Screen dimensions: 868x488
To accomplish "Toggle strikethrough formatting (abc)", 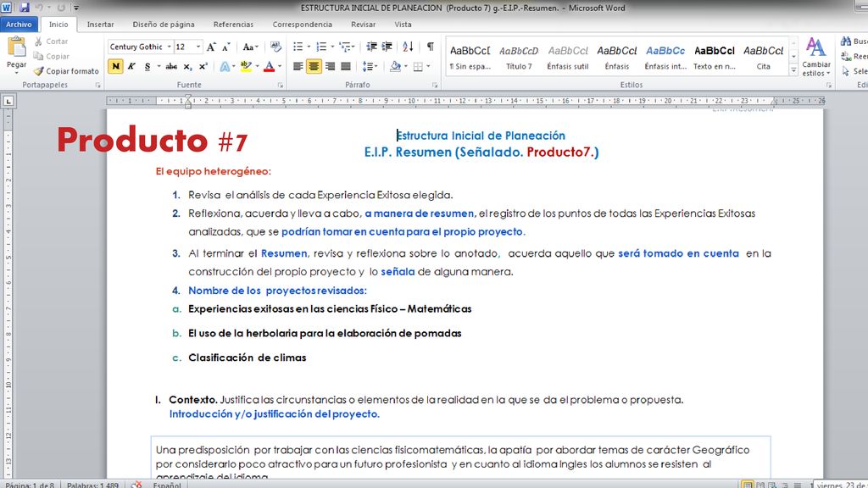I will click(171, 66).
